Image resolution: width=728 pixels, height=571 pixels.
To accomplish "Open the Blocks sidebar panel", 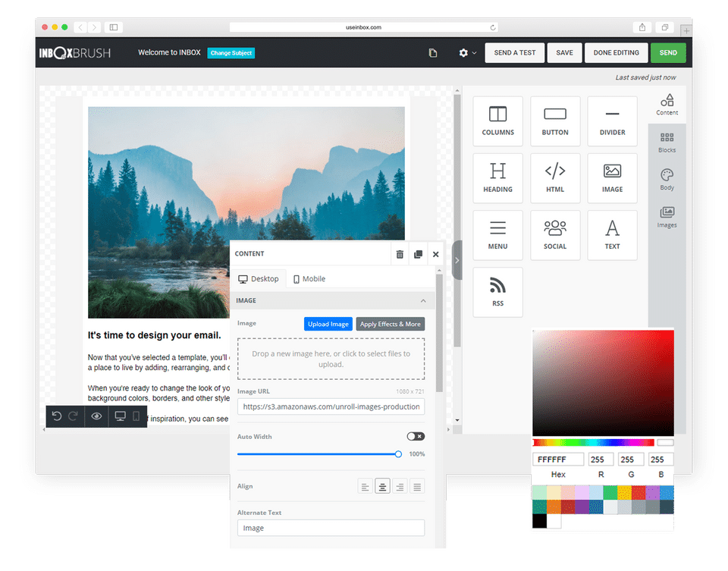I will (x=667, y=142).
